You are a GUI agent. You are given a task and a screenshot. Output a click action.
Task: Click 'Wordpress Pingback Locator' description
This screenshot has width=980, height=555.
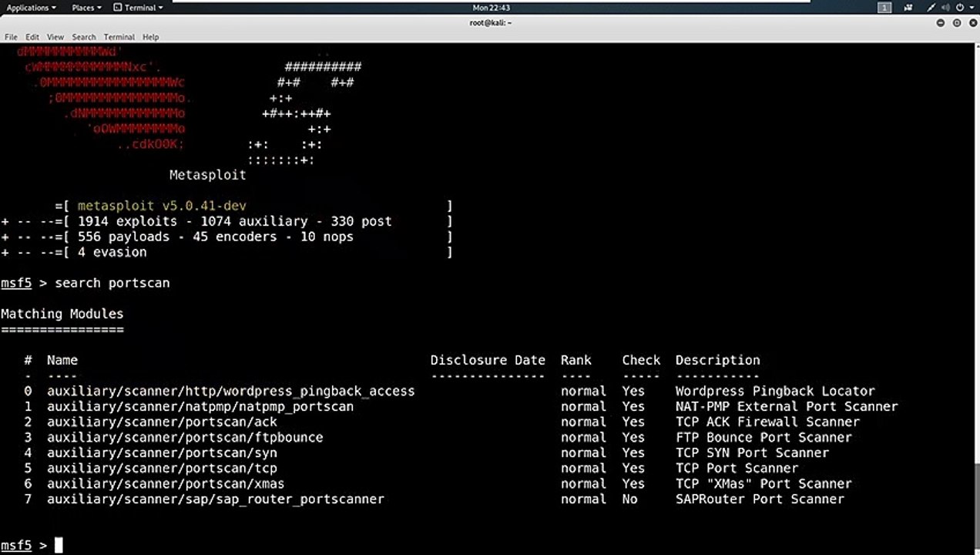775,391
